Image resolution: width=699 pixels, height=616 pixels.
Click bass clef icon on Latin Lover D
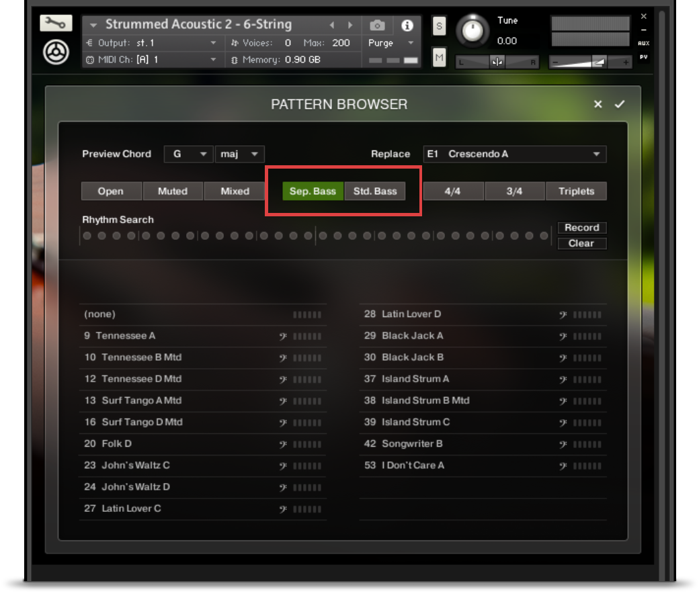[x=563, y=315]
